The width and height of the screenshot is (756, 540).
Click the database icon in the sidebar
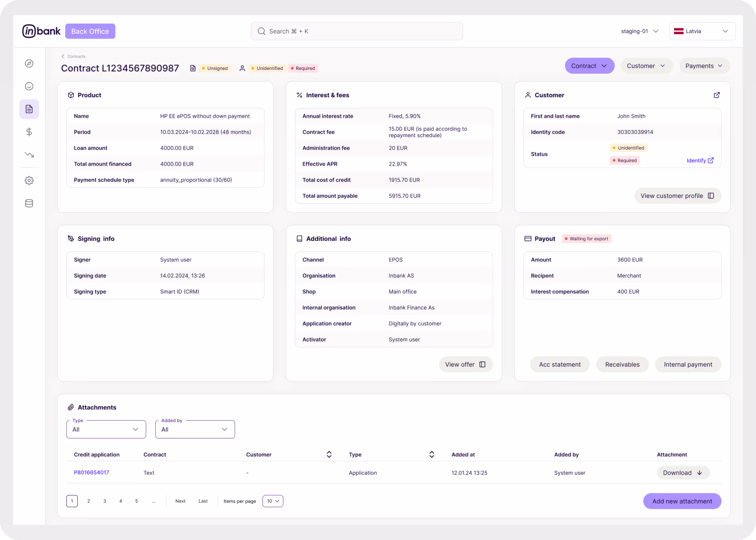(x=29, y=203)
